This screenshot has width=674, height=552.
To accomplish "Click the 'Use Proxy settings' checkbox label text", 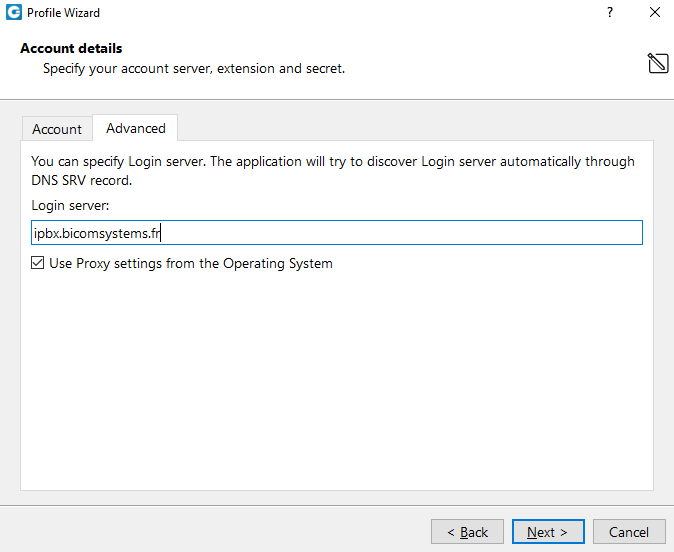I will pos(191,263).
